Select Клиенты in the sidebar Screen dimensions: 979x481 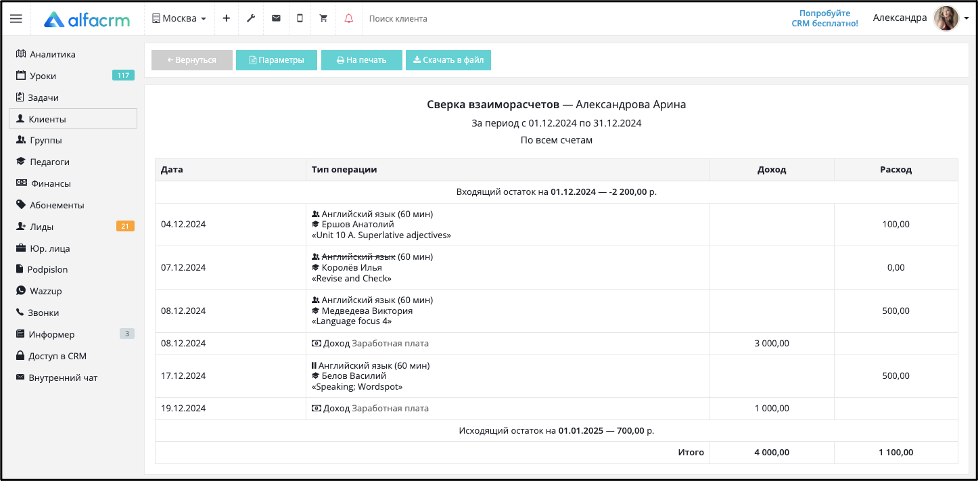click(73, 119)
